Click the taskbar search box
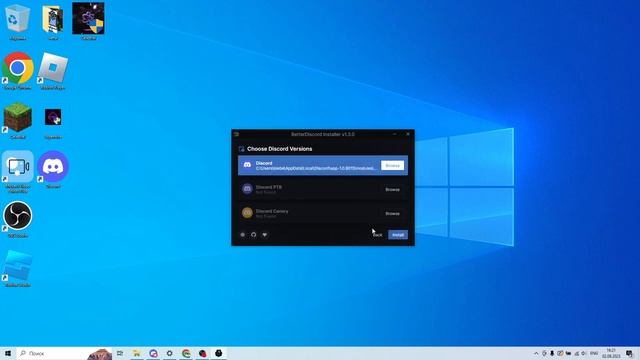Image resolution: width=640 pixels, height=360 pixels. click(64, 353)
